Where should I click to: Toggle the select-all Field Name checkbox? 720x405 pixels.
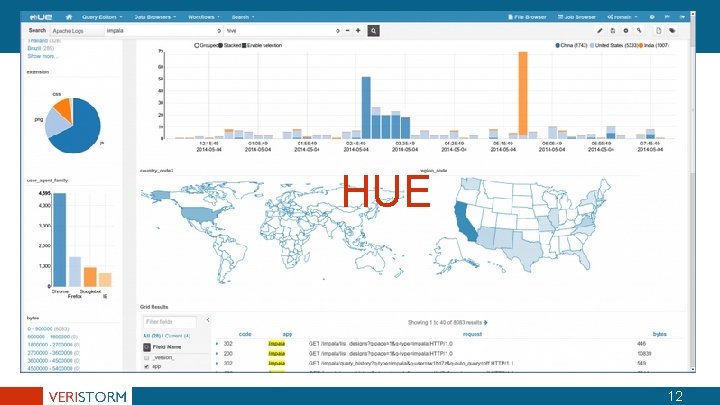click(x=147, y=347)
